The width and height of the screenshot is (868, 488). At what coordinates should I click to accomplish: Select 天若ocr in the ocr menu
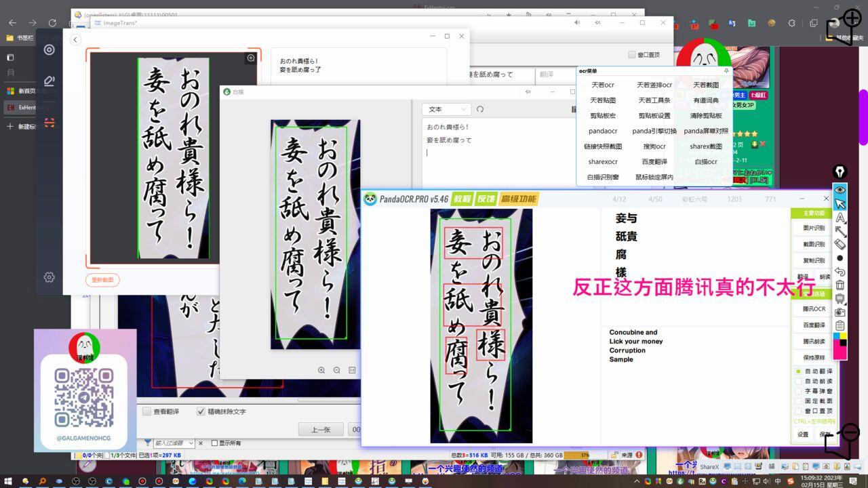click(602, 85)
